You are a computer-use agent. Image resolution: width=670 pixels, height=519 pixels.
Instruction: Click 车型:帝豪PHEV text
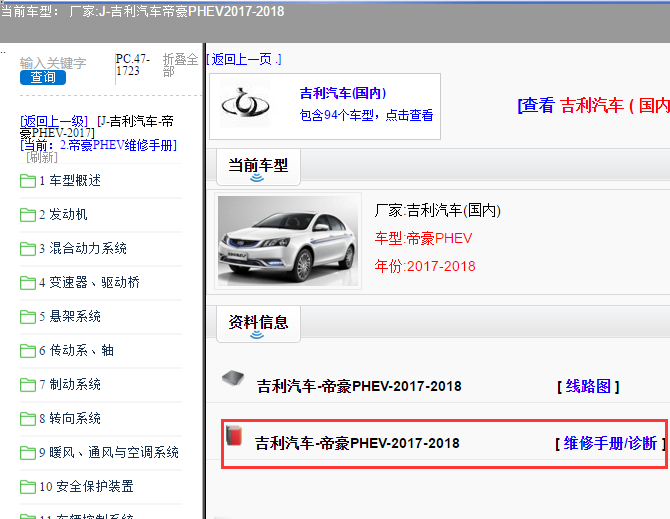coord(423,238)
